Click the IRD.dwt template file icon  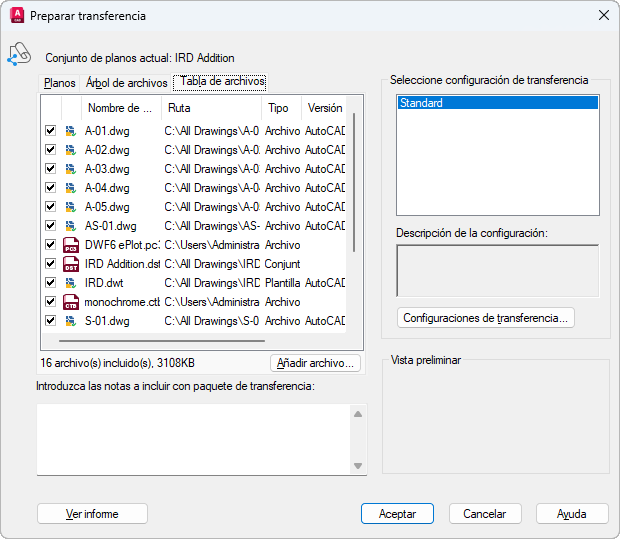[x=70, y=283]
